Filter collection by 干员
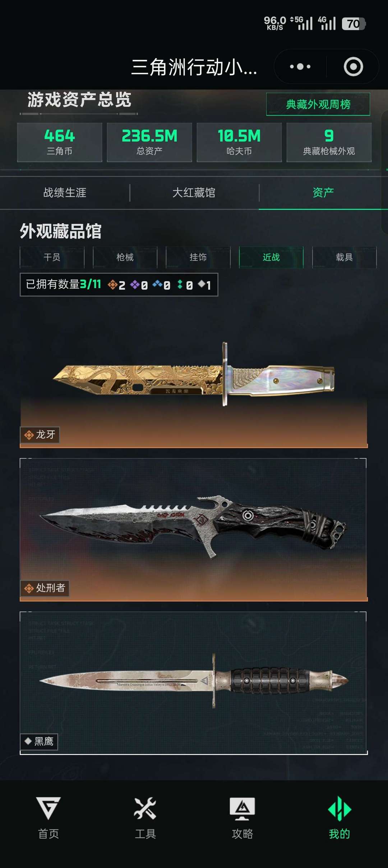 pyautogui.click(x=52, y=257)
